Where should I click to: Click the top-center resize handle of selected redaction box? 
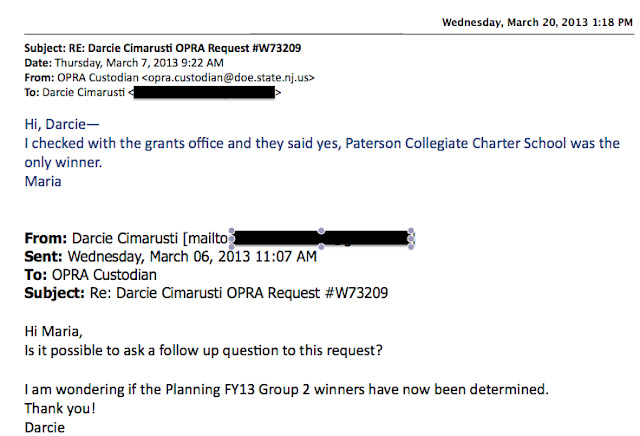coord(321,231)
